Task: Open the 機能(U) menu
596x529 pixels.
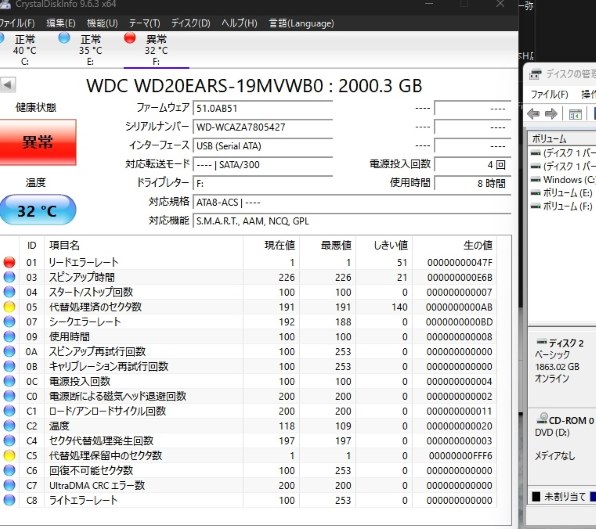Action: coord(102,23)
